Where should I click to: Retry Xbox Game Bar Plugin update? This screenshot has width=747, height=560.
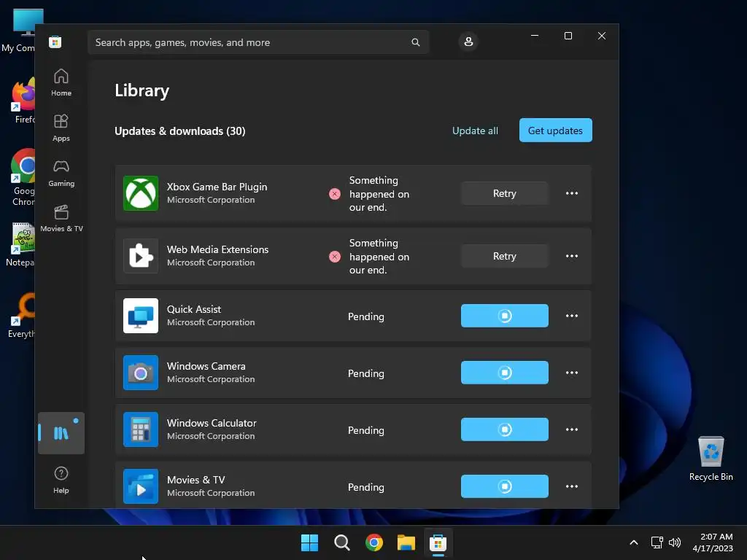(x=505, y=193)
